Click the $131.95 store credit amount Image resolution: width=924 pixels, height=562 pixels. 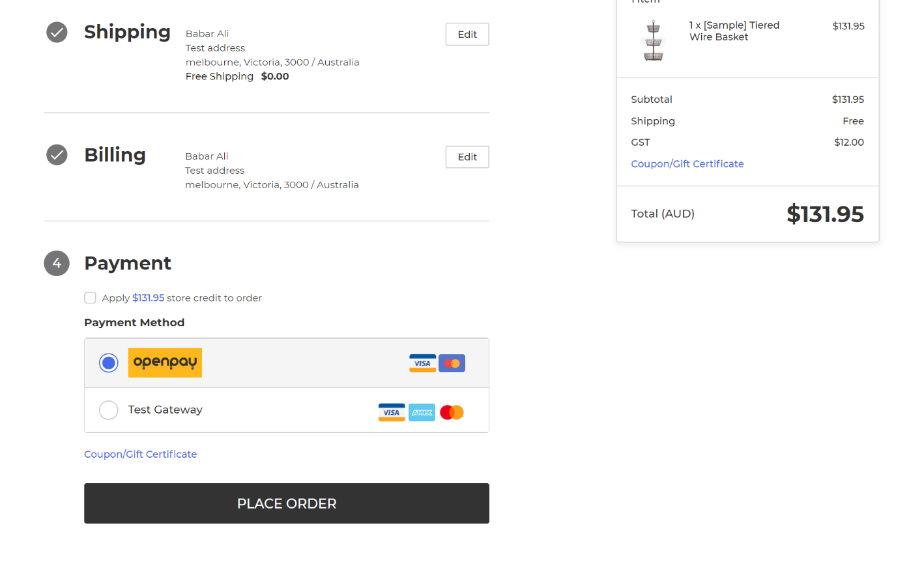pos(148,298)
